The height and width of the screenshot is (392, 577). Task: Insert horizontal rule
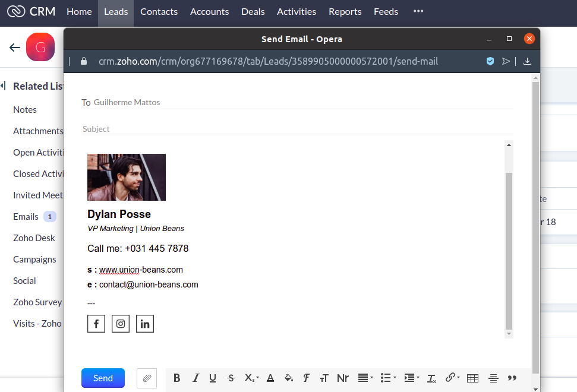pyautogui.click(x=493, y=378)
